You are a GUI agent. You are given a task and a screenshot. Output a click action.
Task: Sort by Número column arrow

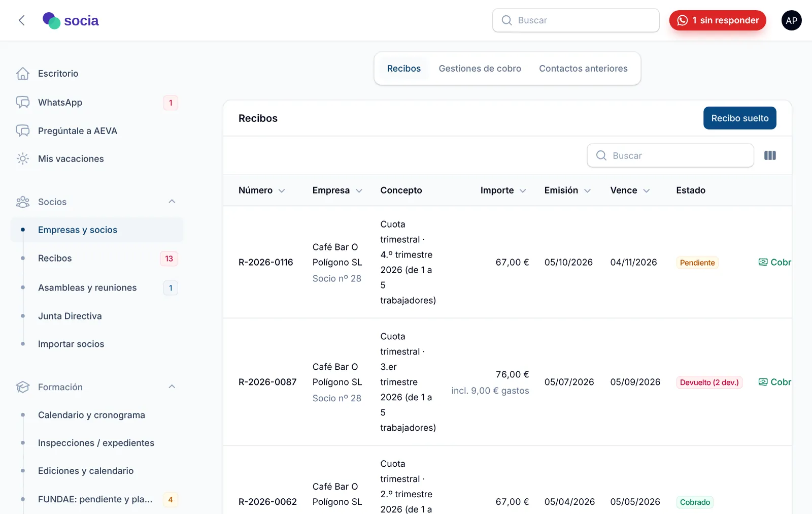pyautogui.click(x=282, y=190)
